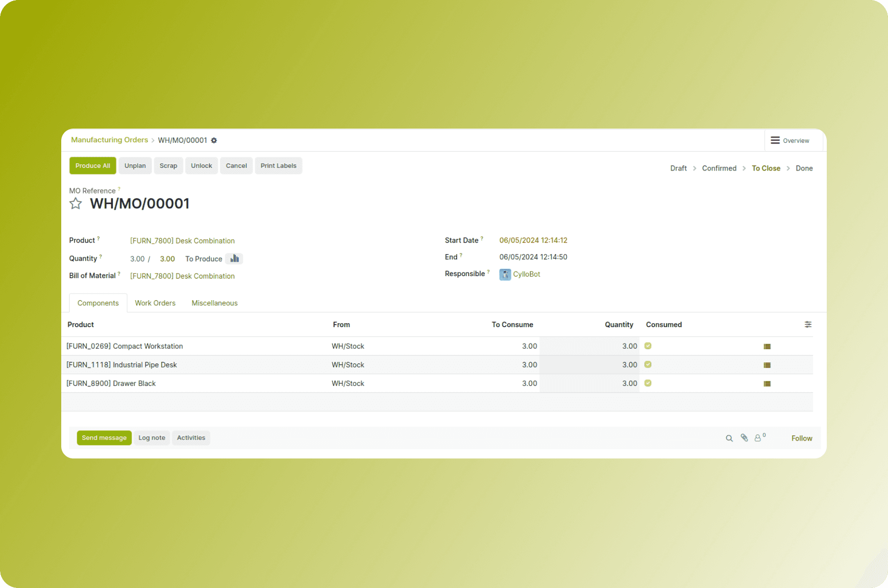The image size is (888, 588).
Task: Select the Done status stage
Action: (x=804, y=168)
